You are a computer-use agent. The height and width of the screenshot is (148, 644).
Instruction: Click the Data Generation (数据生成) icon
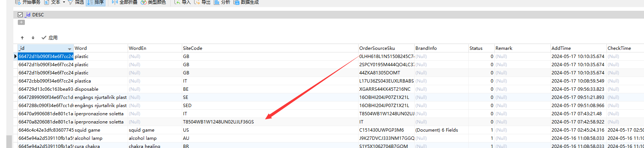(x=236, y=2)
